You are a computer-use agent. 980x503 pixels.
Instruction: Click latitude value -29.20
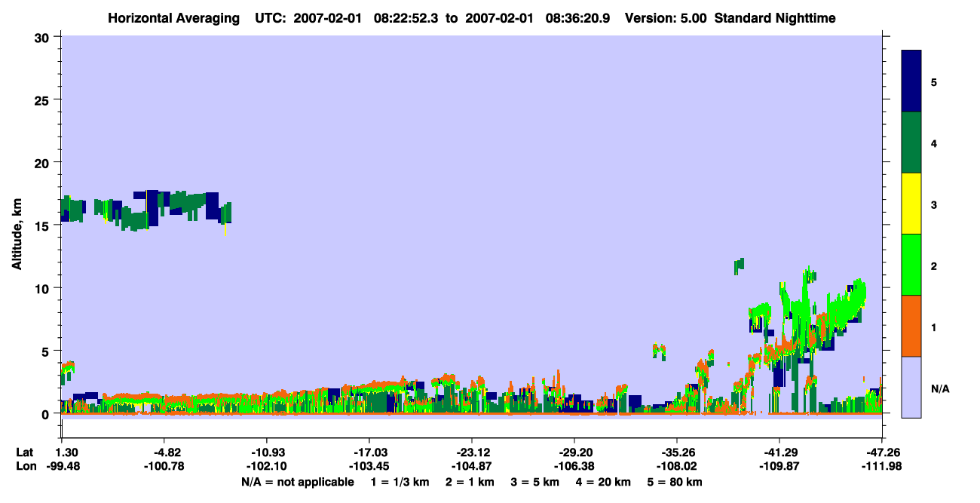point(574,452)
